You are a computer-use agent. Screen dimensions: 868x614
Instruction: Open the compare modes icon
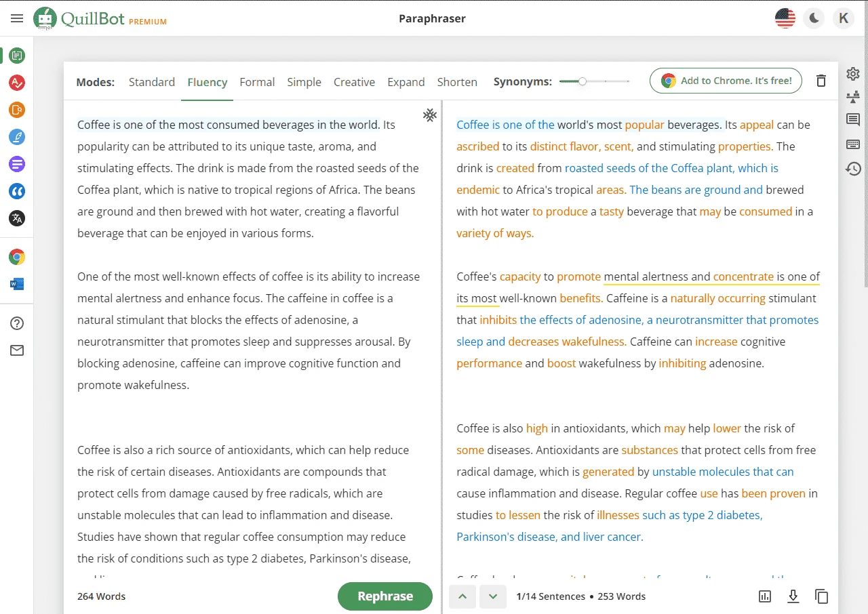pyautogui.click(x=853, y=97)
